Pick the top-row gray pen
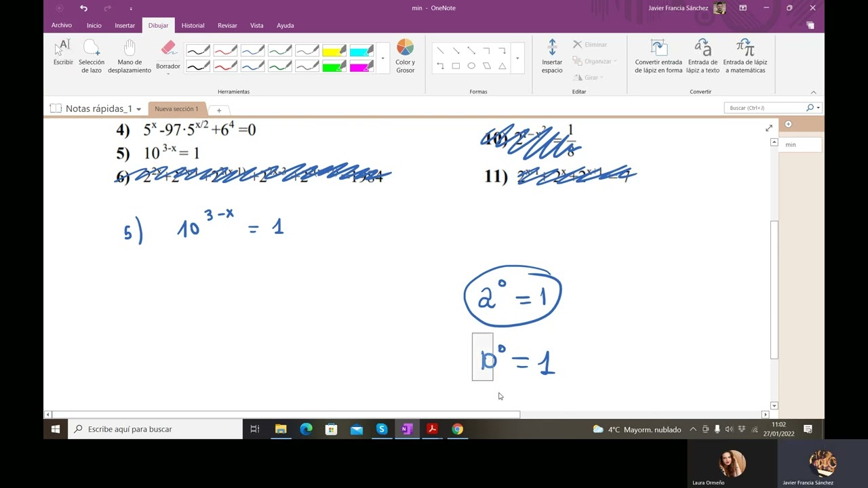 tap(307, 51)
